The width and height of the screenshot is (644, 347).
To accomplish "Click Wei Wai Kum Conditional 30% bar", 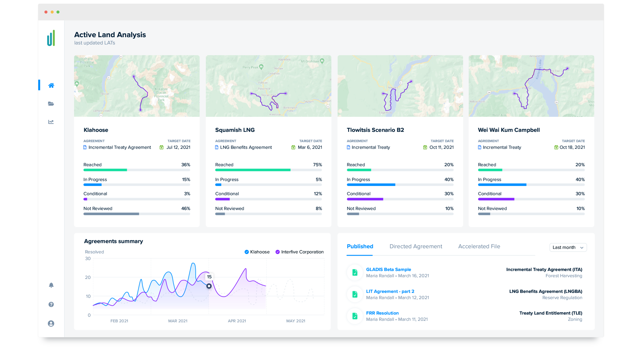I will pyautogui.click(x=531, y=199).
